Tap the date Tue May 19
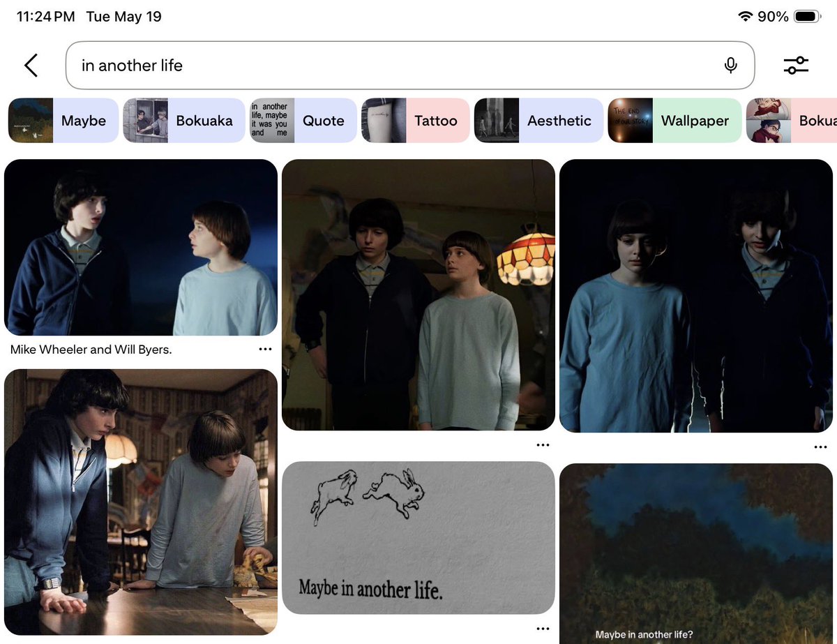Viewport: 837px width, 644px height. [123, 17]
